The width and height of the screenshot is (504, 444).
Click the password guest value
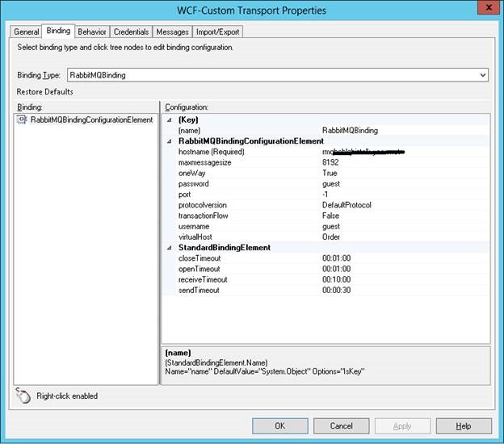click(331, 184)
